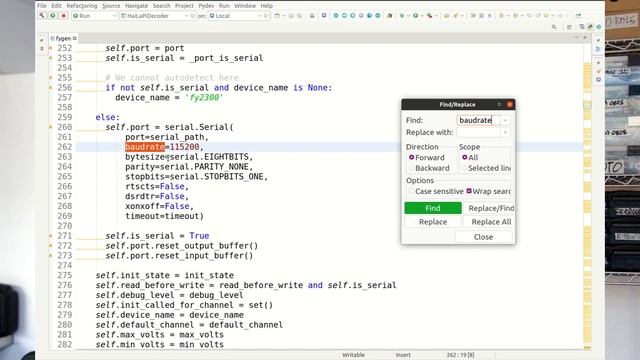This screenshot has width=640, height=360.
Task: Click the pin editor icon at toolbar end
Action: click(578, 16)
